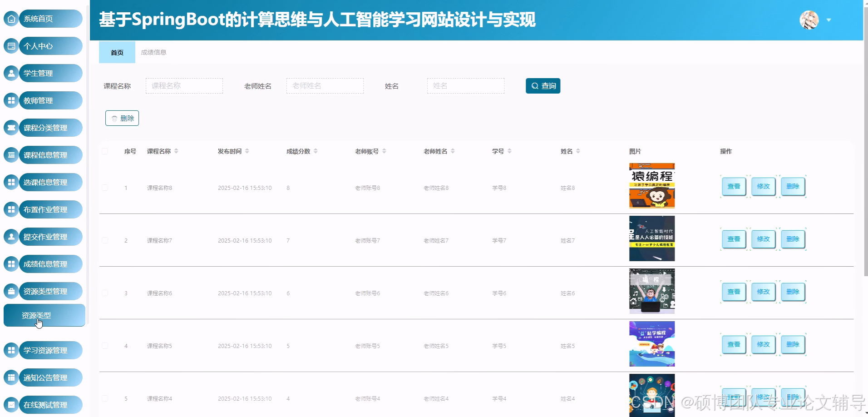868x417 pixels.
Task: Tick the select-all checkbox in table header
Action: (x=105, y=151)
